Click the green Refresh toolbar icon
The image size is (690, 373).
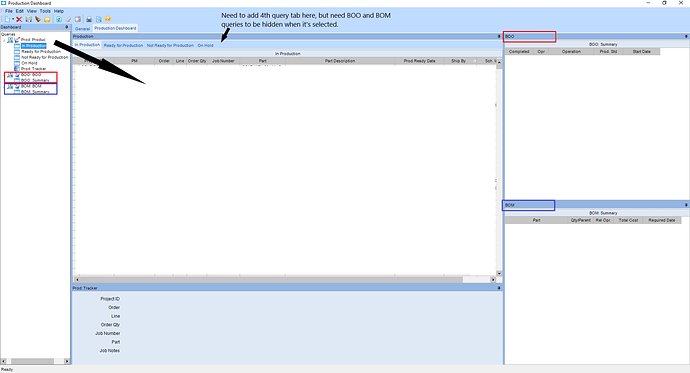pos(59,19)
